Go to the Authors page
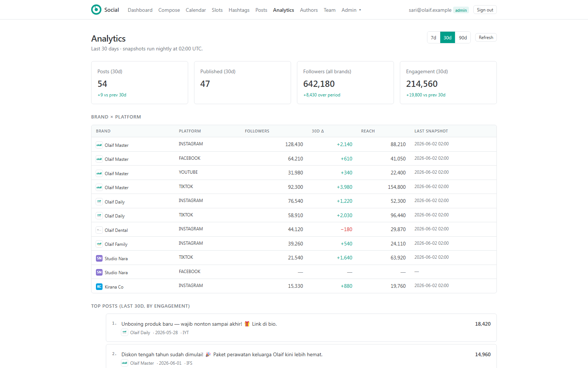 [309, 10]
